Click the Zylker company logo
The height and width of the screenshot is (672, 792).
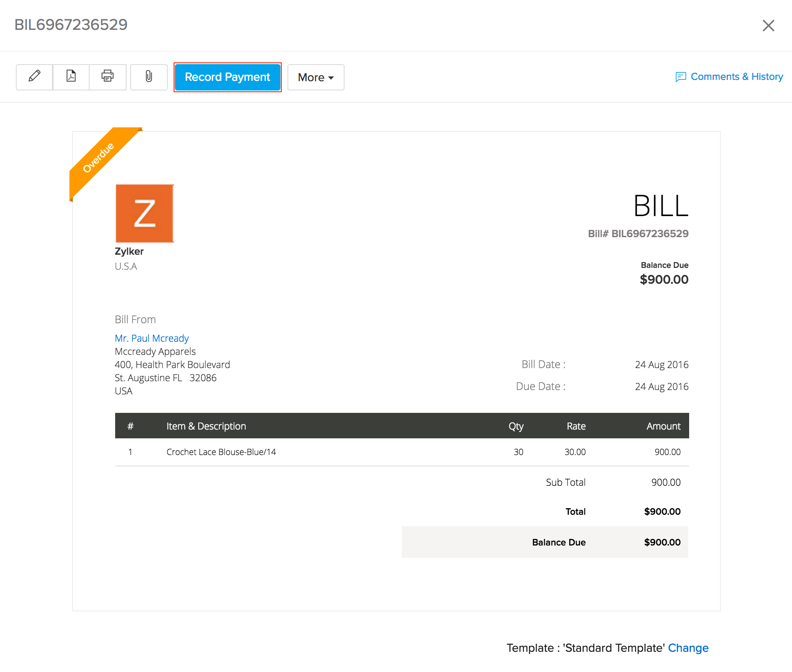[x=144, y=213]
